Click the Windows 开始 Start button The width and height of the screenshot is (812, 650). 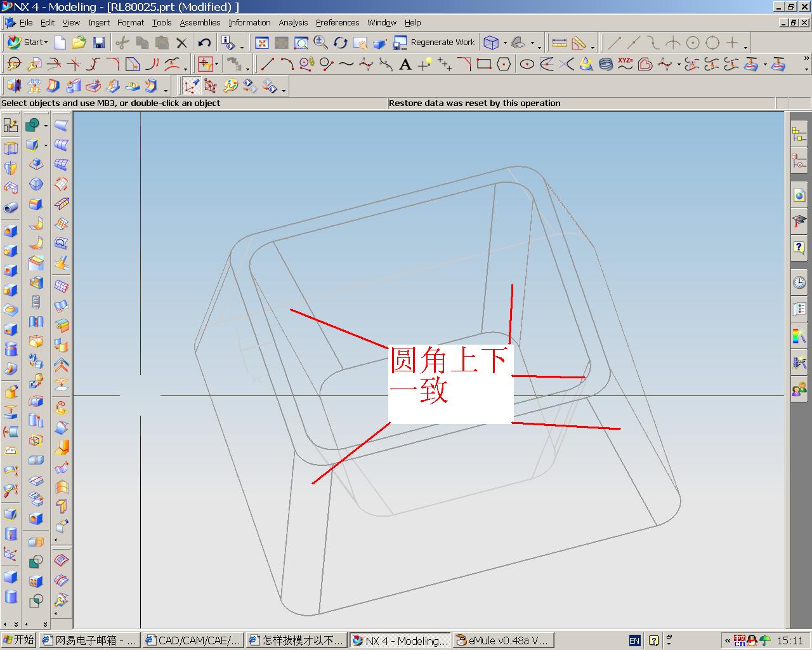18,640
